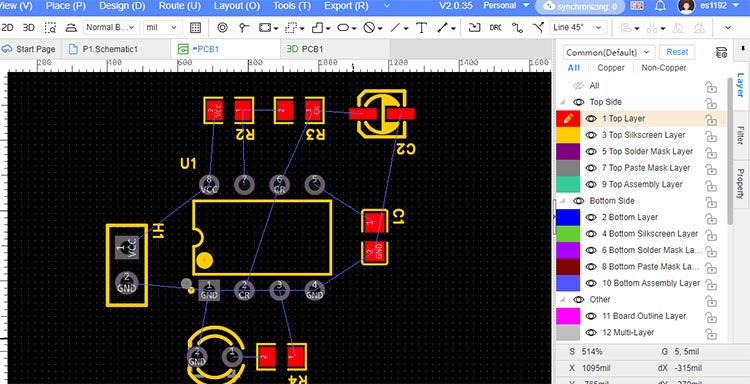Select the Via placement tool
The image size is (750, 384).
point(222,28)
